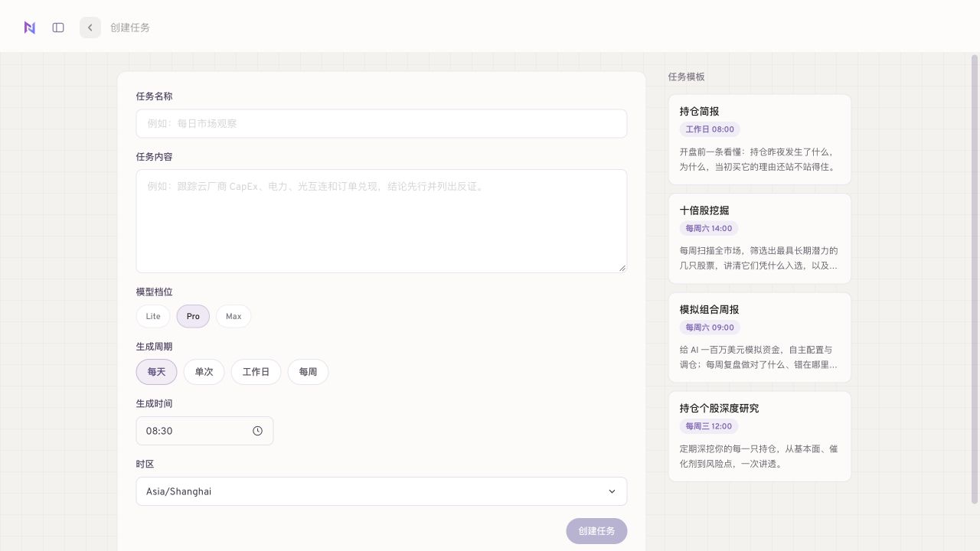Click the 任务内容 text area

(x=381, y=221)
